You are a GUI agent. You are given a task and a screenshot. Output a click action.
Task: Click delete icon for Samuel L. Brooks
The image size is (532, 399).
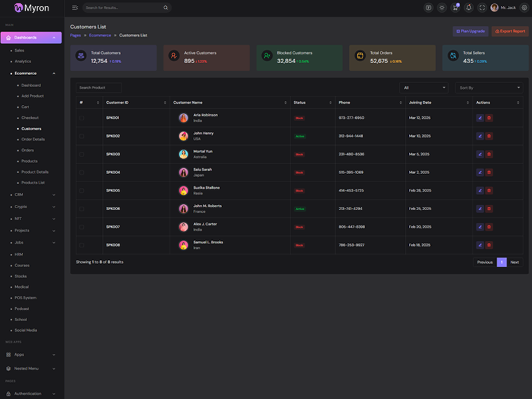[489, 245]
